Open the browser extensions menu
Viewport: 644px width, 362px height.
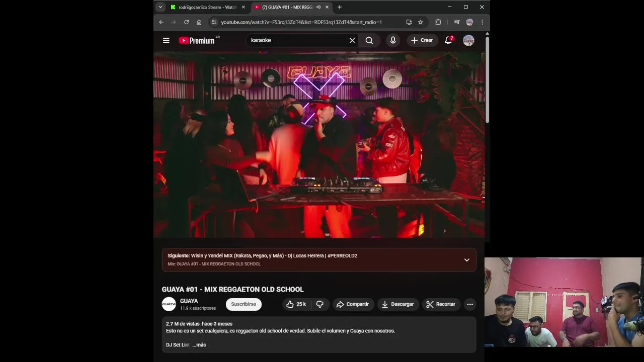click(438, 22)
